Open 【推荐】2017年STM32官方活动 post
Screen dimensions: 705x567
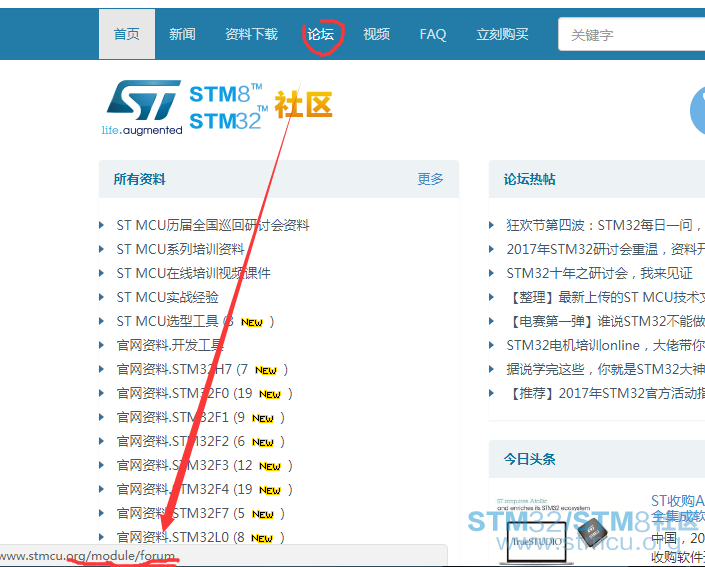(605, 393)
